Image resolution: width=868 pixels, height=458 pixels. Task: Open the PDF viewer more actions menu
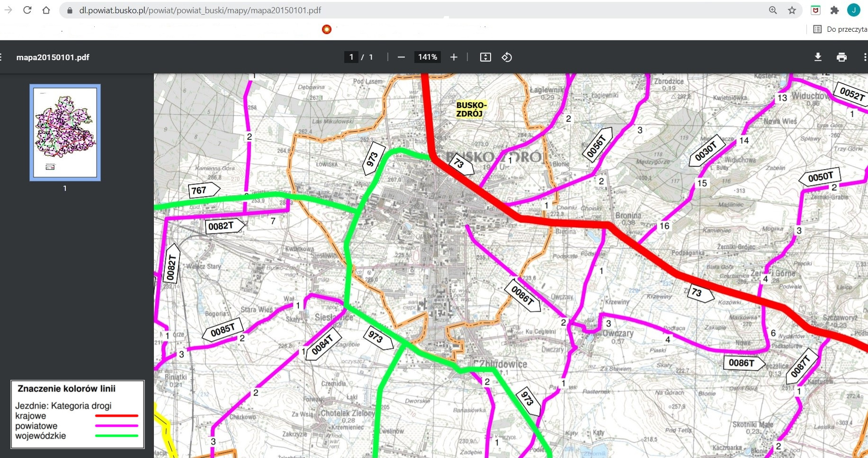pos(865,57)
